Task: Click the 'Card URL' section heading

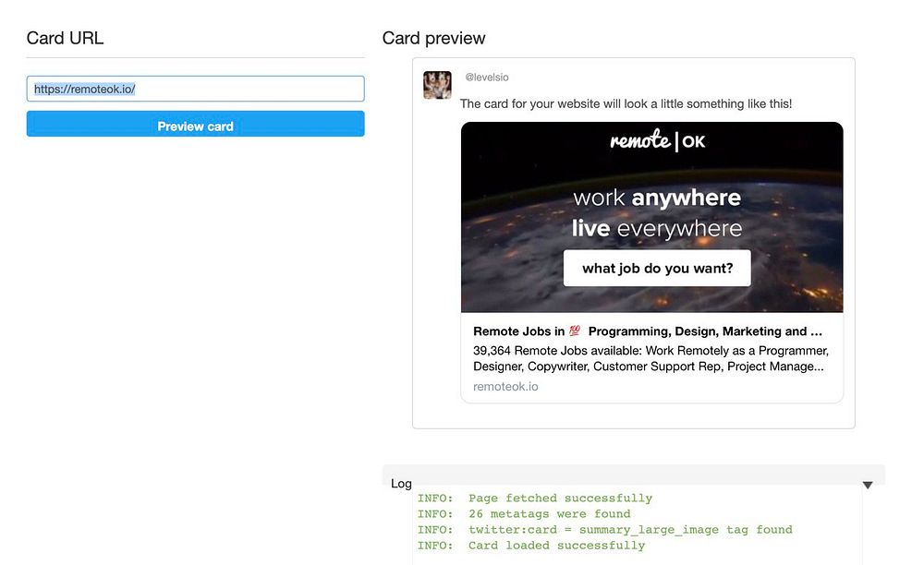Action: click(65, 38)
